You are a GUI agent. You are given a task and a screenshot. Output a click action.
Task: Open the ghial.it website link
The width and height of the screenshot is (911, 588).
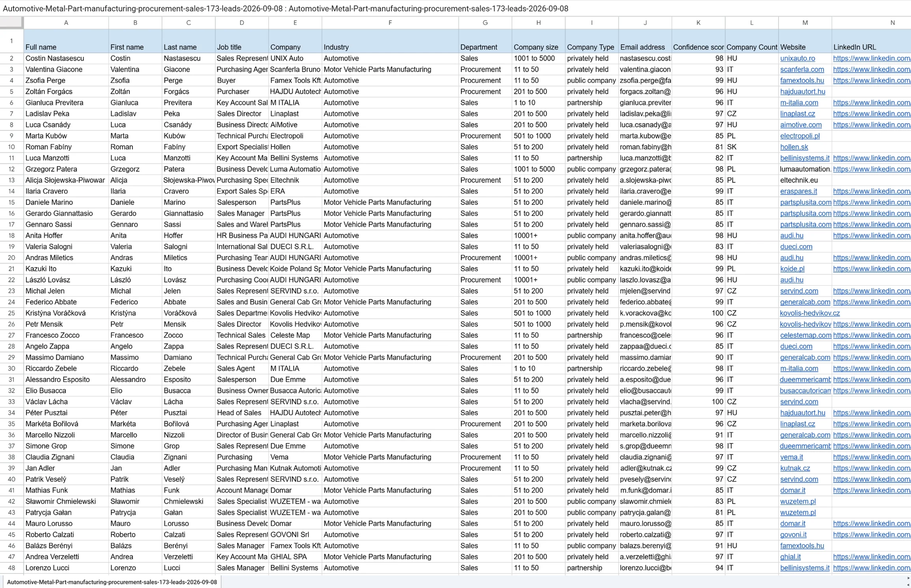coord(790,557)
